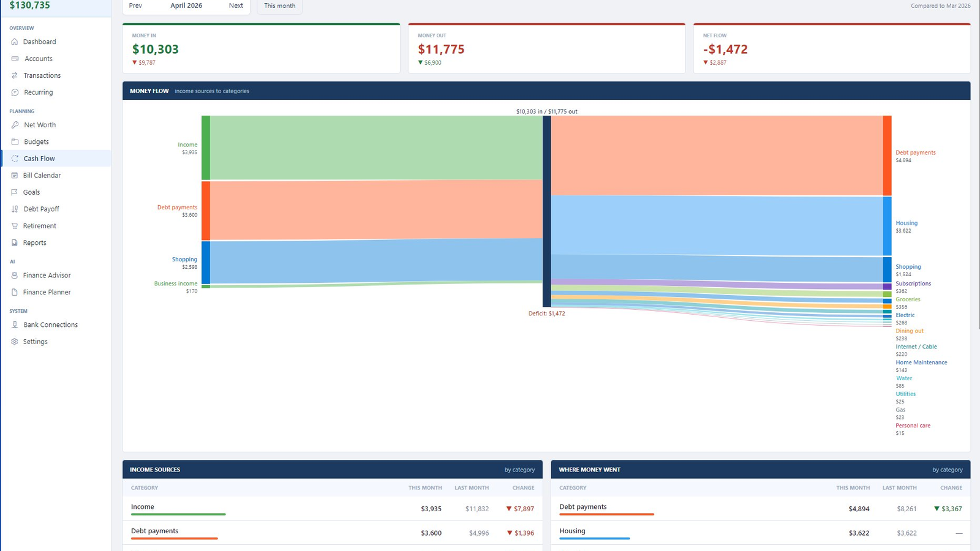Jump to This month

point(280,6)
